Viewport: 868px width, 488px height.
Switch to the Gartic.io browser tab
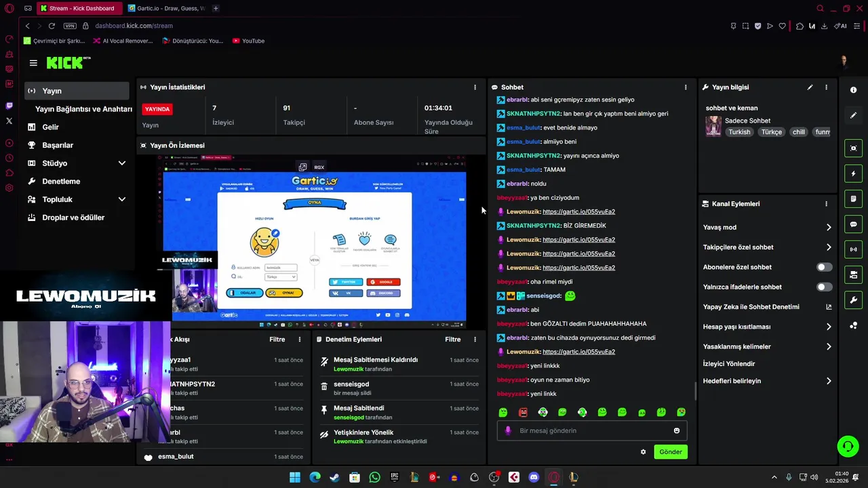coord(166,9)
